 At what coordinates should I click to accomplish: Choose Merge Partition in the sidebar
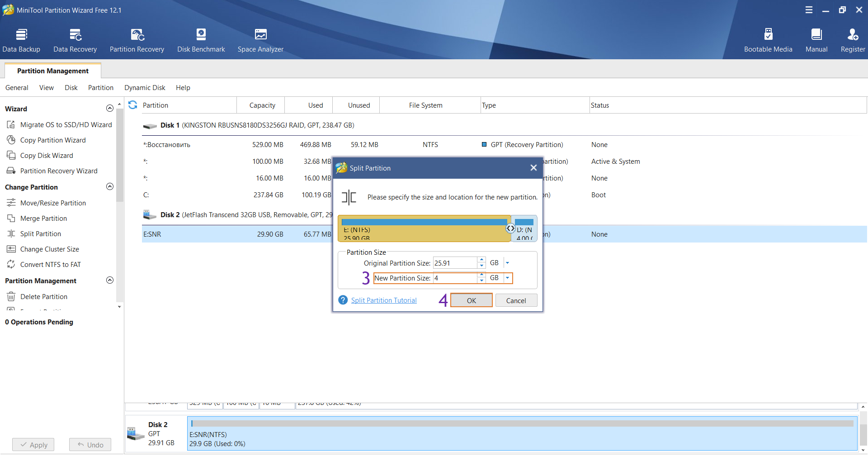43,219
